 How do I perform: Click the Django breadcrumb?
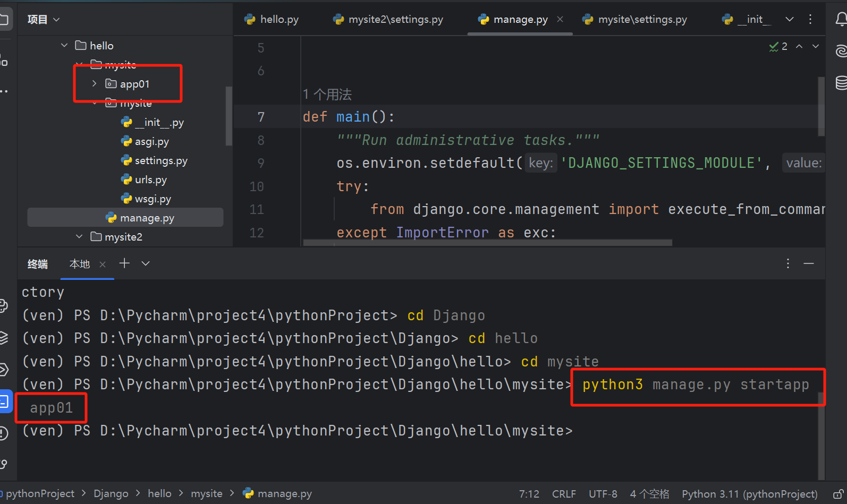111,494
